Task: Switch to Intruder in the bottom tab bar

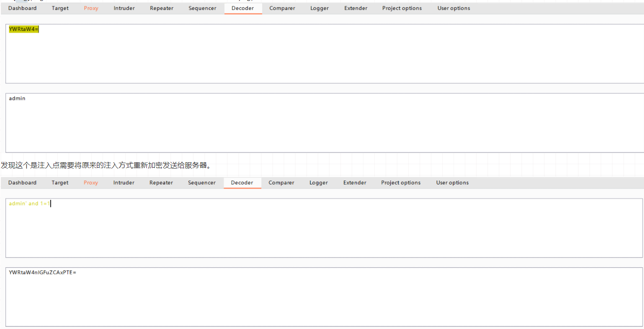Action: point(124,183)
